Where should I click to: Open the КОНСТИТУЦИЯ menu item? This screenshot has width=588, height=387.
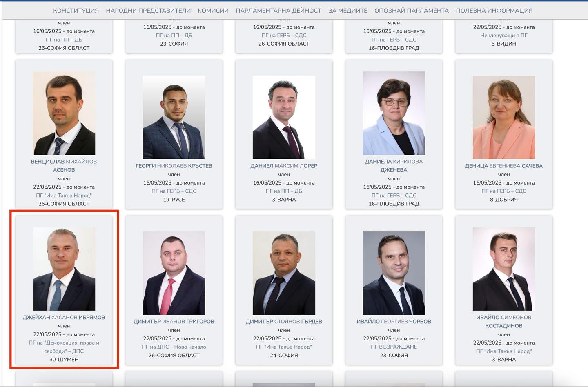click(x=76, y=11)
